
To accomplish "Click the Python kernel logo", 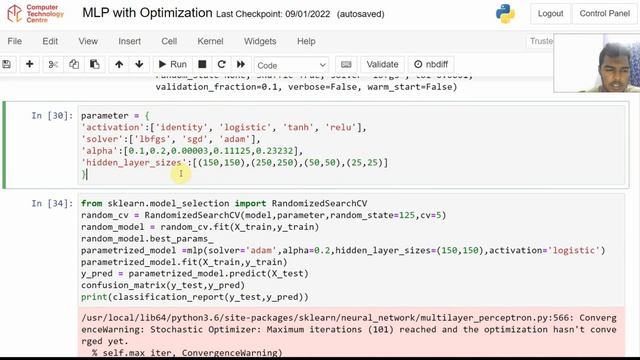I will pyautogui.click(x=505, y=13).
